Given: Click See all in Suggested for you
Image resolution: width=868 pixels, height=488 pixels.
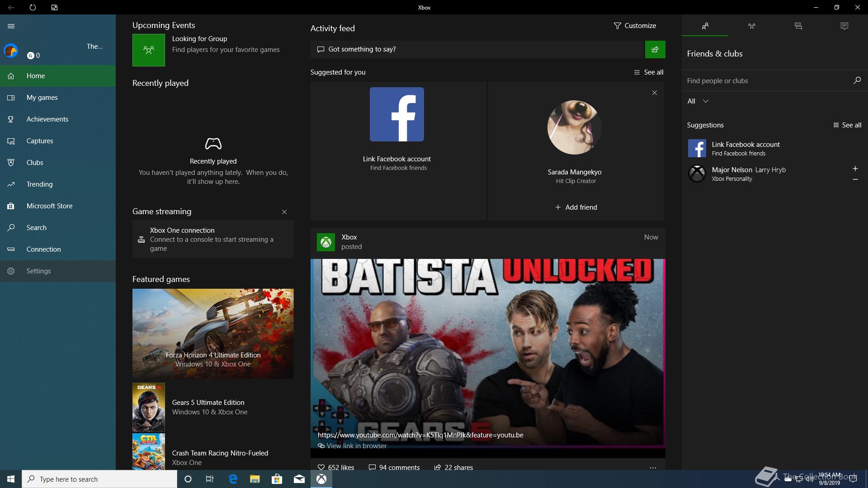Looking at the screenshot, I should pyautogui.click(x=649, y=72).
